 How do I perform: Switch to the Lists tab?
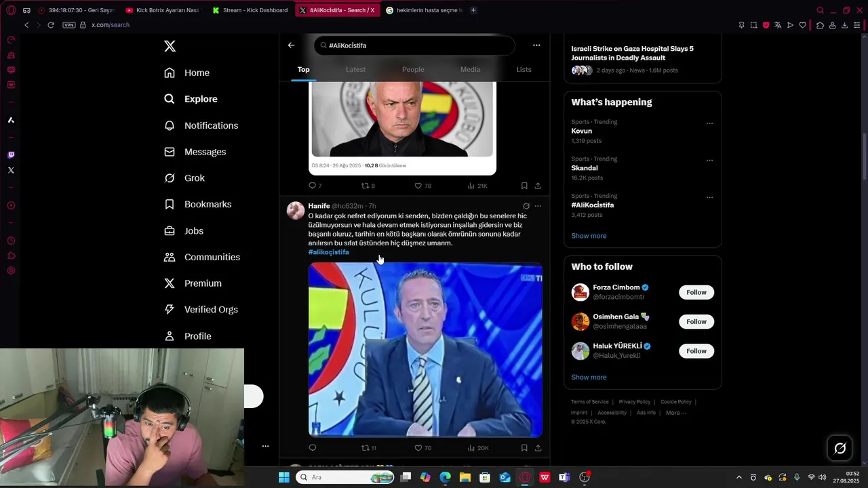pyautogui.click(x=524, y=69)
